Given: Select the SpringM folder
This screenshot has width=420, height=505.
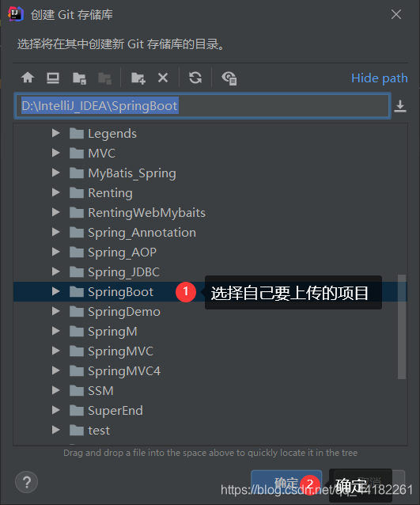Looking at the screenshot, I should click(112, 332).
